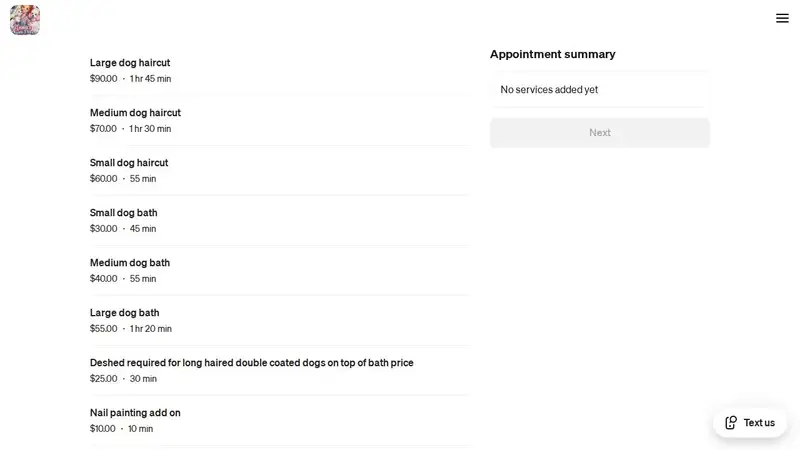800x450 pixels.
Task: Add Small dog bath service
Action: coord(280,220)
